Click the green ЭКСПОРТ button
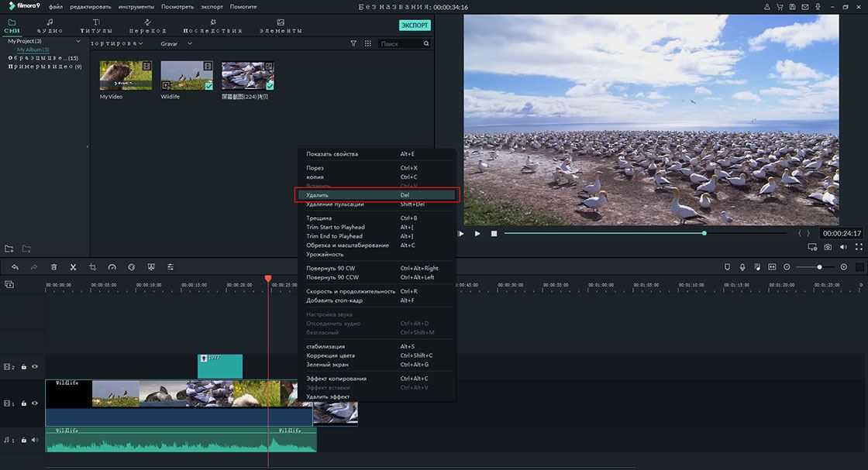 pos(415,26)
